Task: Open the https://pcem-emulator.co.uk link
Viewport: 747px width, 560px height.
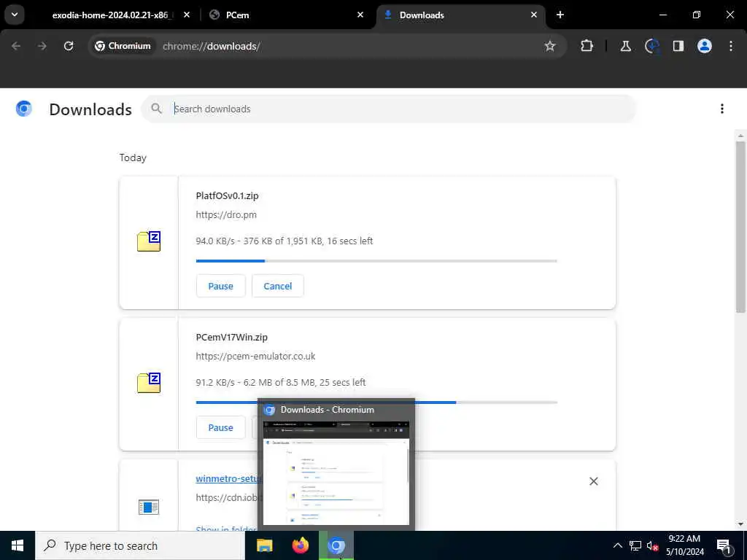Action: click(x=255, y=356)
